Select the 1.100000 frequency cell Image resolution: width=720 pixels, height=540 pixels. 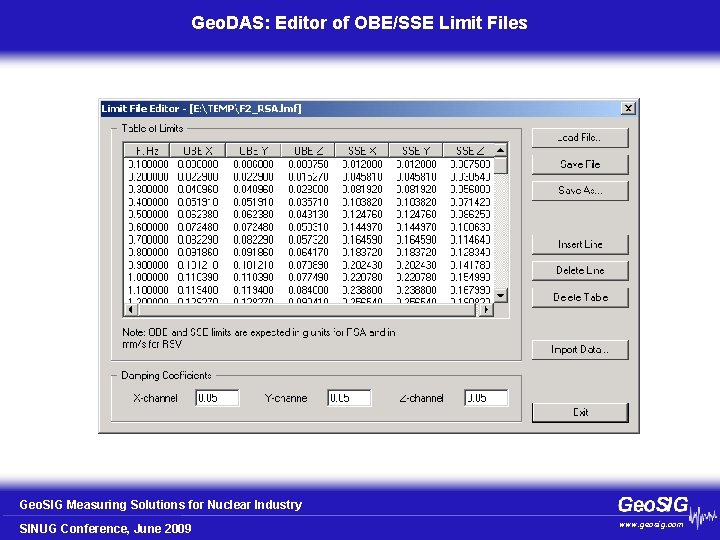[x=148, y=290]
